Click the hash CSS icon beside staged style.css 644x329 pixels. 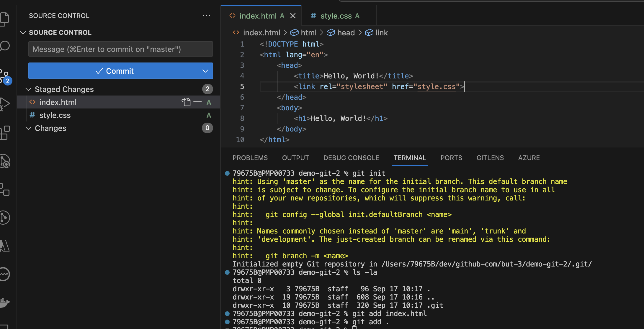coord(32,115)
